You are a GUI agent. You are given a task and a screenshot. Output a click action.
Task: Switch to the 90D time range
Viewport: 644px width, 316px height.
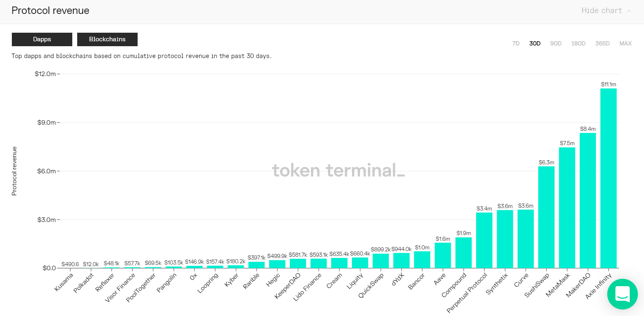pos(555,43)
